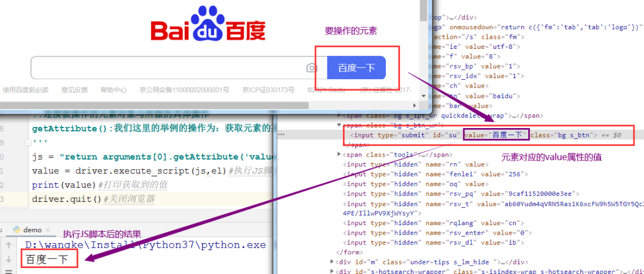Image resolution: width=644 pixels, height=274 pixels.
Task: Click the value="百度一下" attribute in DevTools
Action: pyautogui.click(x=496, y=135)
